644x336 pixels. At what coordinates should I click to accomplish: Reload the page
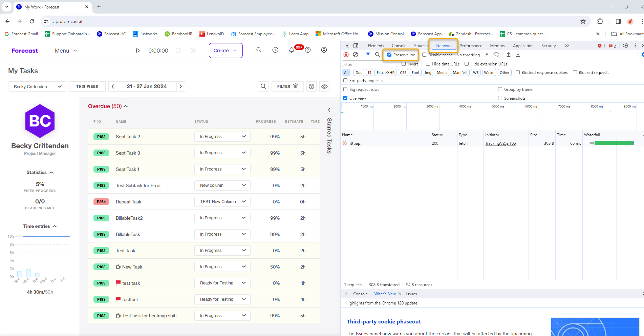(x=32, y=21)
